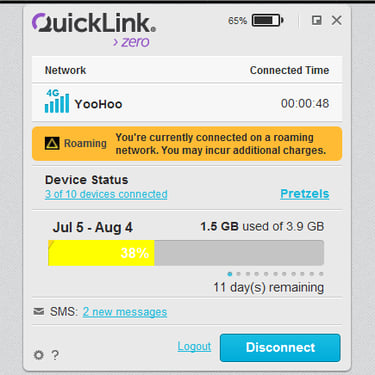Open the Pretzels device link
Image resolution: width=375 pixels, height=375 pixels.
(305, 194)
